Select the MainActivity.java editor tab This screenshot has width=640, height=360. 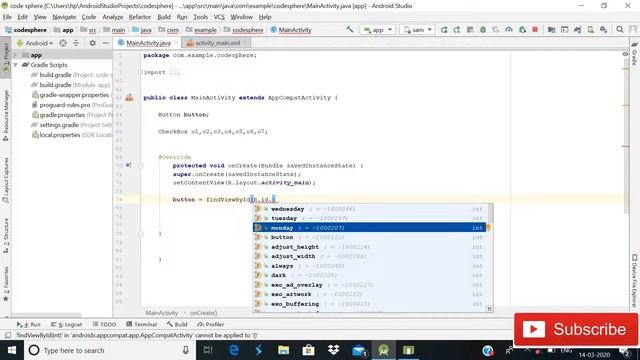click(148, 43)
